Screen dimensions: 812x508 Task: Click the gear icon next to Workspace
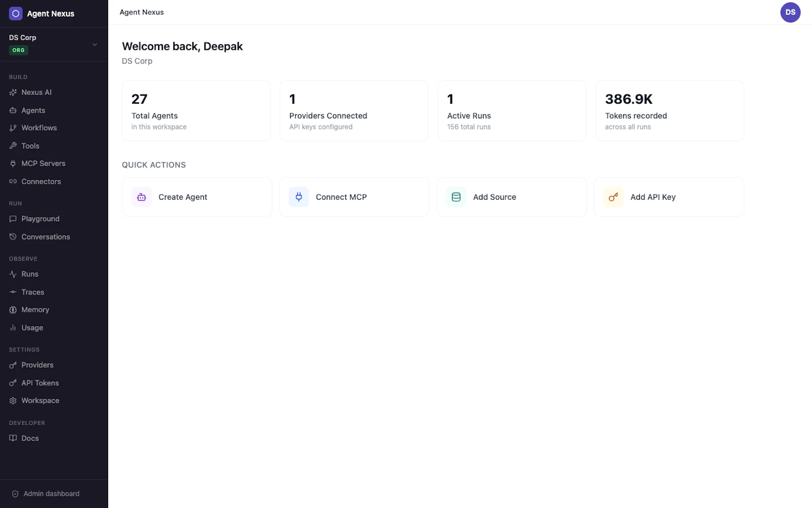tap(13, 401)
